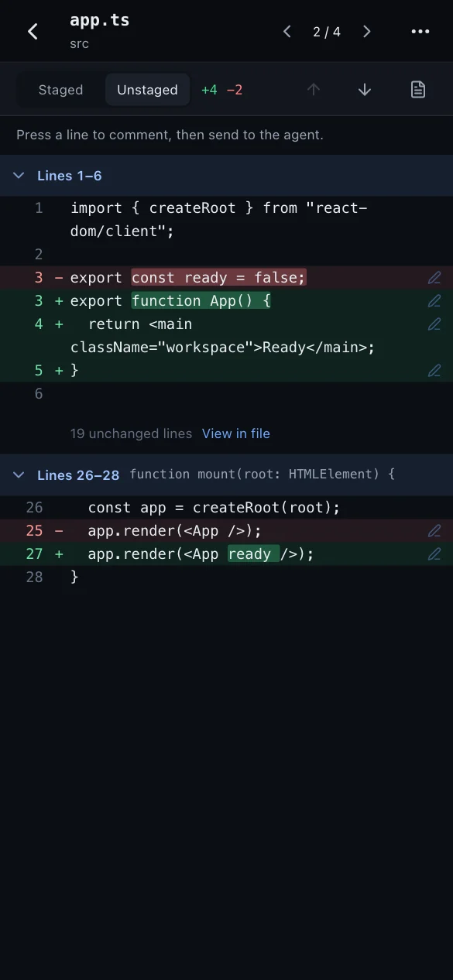
Task: Edit the added 'return <main' line
Action: pyautogui.click(x=434, y=324)
